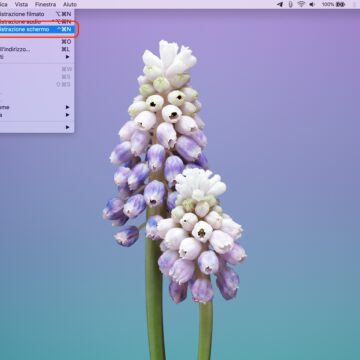The height and width of the screenshot is (360, 360).
Task: Choose the indirizzo… entry with ⌘L shortcut
Action: click(36, 49)
